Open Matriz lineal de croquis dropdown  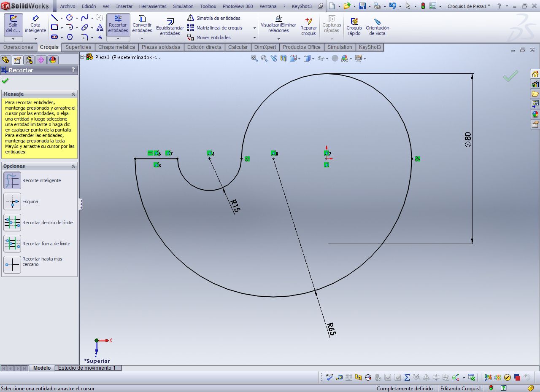coord(254,28)
